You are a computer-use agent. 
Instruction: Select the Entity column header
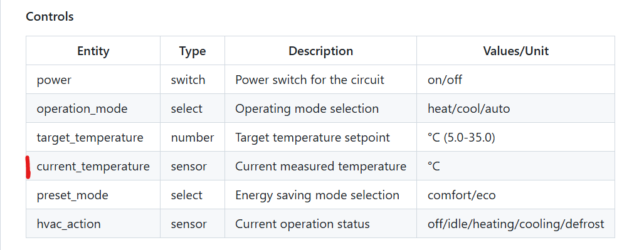point(93,51)
